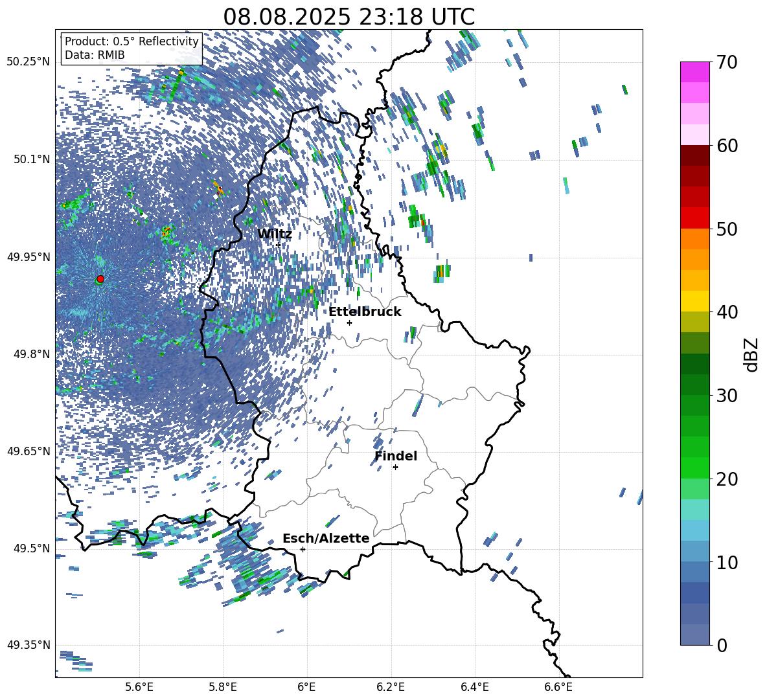Click the 50.1°N latitude label
The height and width of the screenshot is (700, 767).
coord(31,159)
